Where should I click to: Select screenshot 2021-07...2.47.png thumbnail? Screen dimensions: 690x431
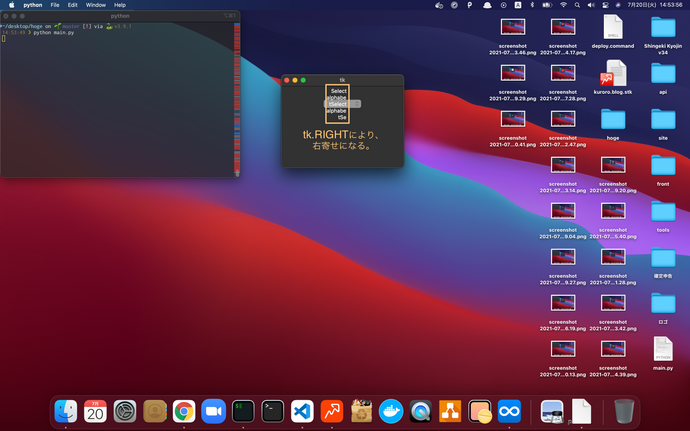[563, 119]
